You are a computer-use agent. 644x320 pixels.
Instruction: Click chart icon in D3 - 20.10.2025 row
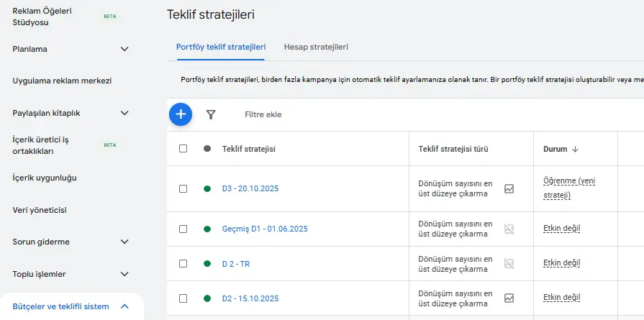point(509,188)
